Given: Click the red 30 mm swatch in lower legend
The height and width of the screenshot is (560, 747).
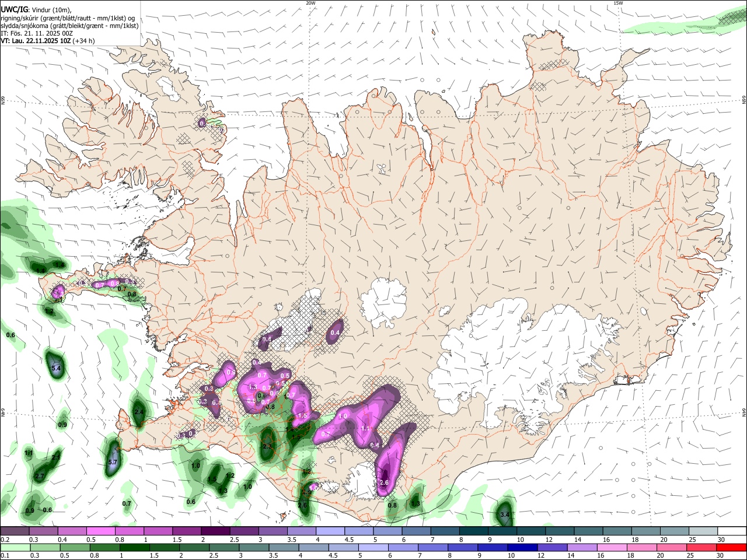Looking at the screenshot, I should tap(732, 548).
